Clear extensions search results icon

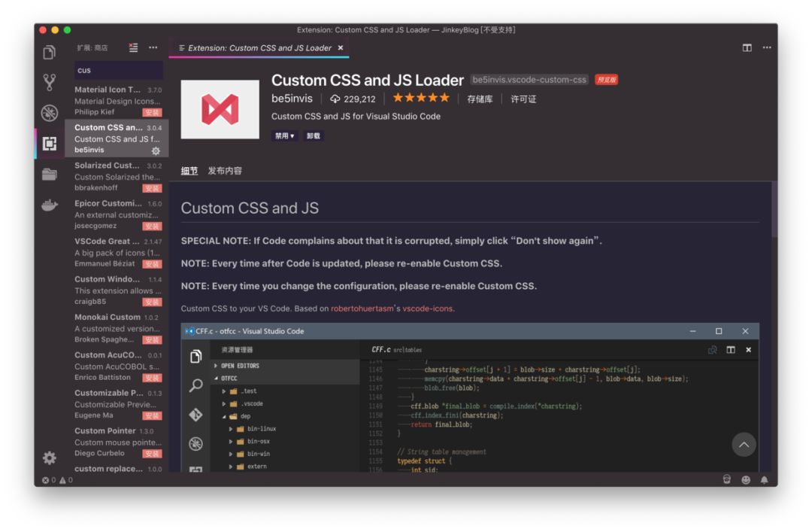pos(133,47)
